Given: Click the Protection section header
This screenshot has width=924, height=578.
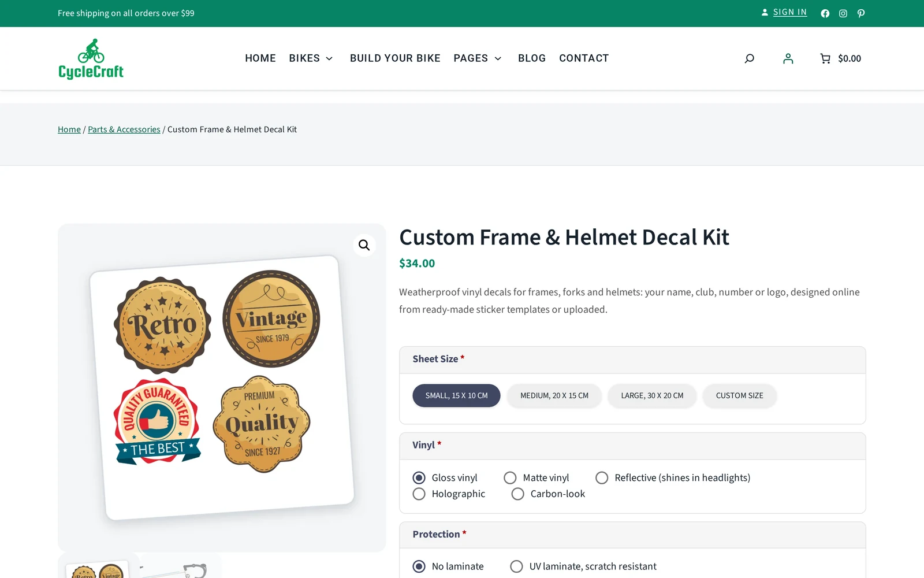Looking at the screenshot, I should [x=632, y=535].
